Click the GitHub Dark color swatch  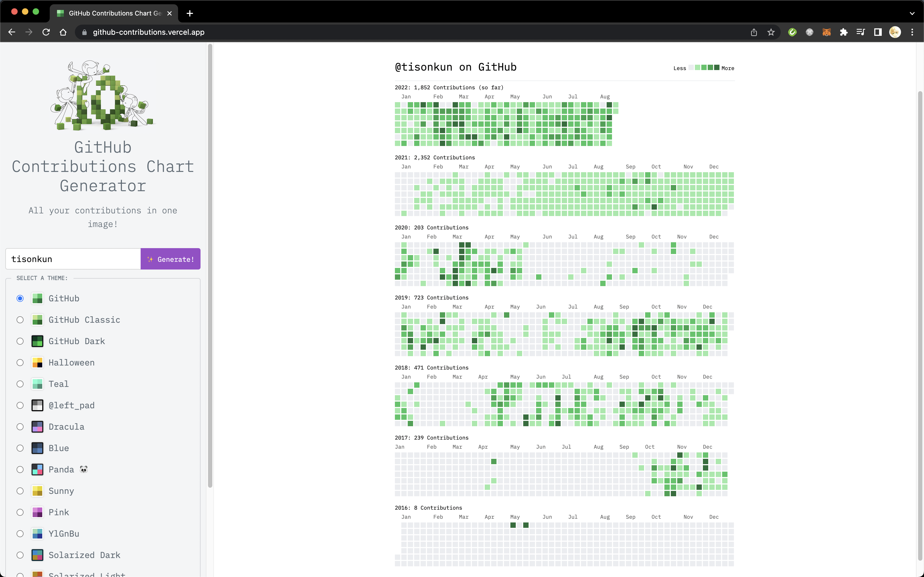click(x=37, y=341)
